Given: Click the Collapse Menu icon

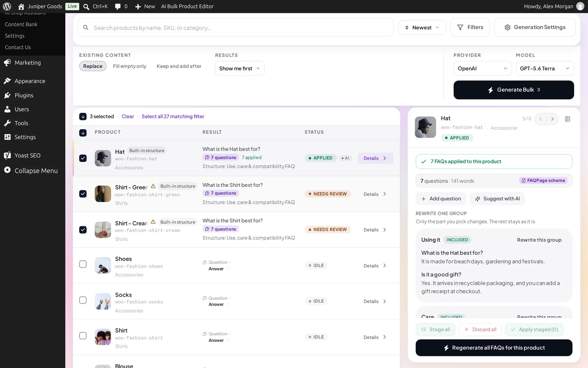Looking at the screenshot, I should [7, 170].
